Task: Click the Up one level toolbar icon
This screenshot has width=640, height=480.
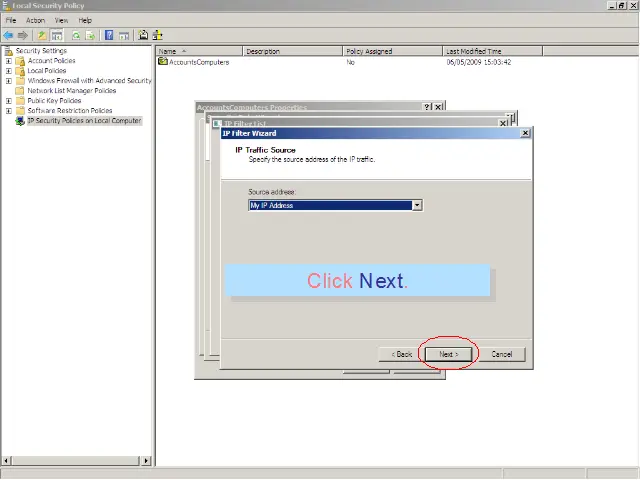Action: (x=42, y=35)
